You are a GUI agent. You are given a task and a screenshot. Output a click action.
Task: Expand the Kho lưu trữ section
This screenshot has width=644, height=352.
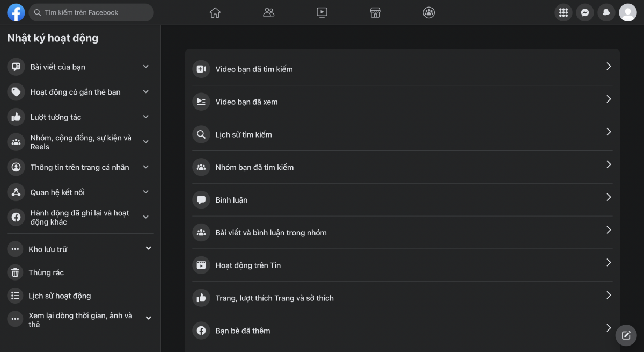[x=80, y=249]
